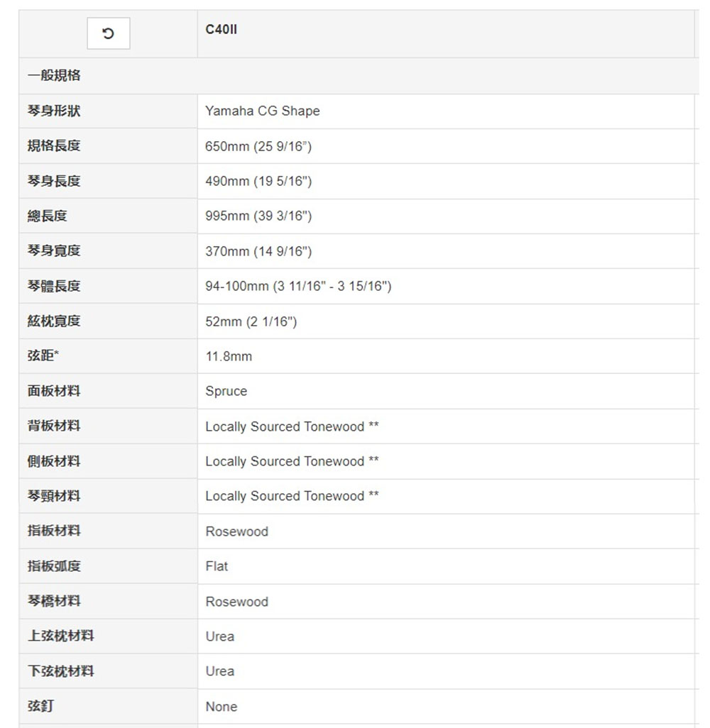Select the C40II column header
This screenshot has width=710, height=728.
[221, 30]
